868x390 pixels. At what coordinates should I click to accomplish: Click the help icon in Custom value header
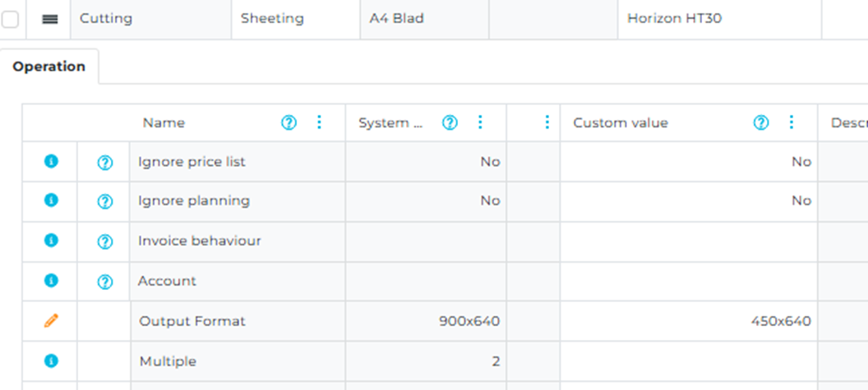(761, 122)
